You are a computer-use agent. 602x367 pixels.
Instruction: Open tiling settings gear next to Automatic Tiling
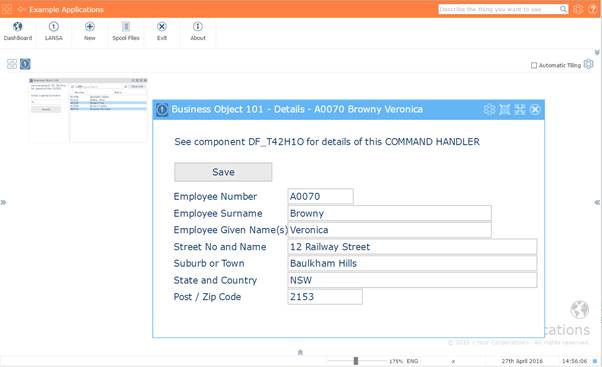click(x=588, y=64)
